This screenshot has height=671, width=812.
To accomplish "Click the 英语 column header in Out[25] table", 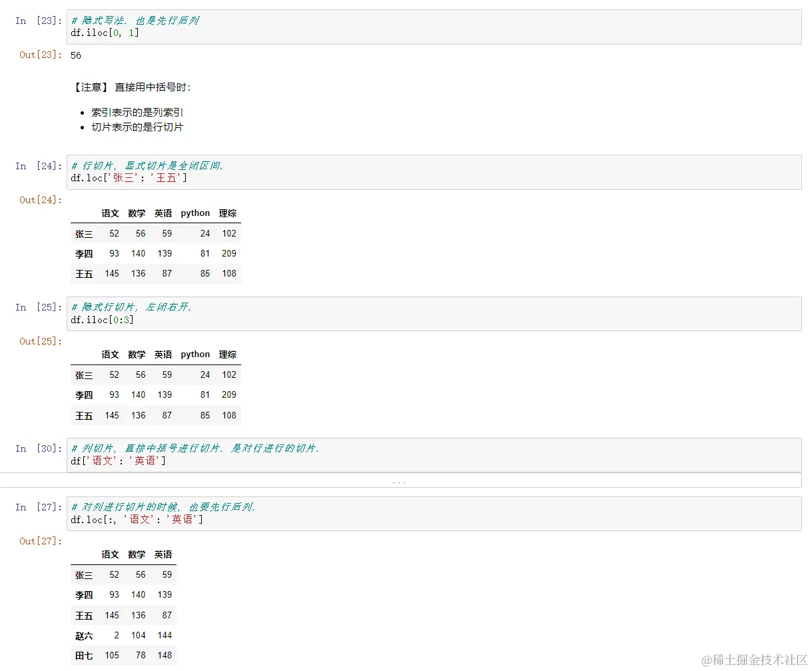I will point(163,354).
